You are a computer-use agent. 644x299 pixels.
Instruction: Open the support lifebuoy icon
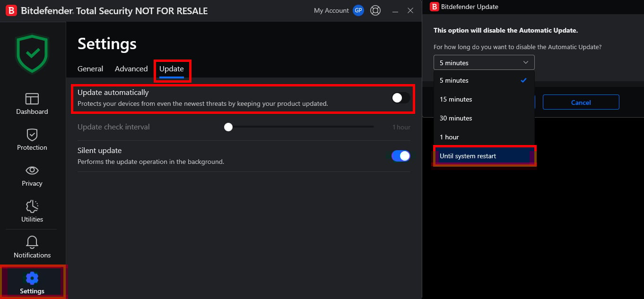375,10
